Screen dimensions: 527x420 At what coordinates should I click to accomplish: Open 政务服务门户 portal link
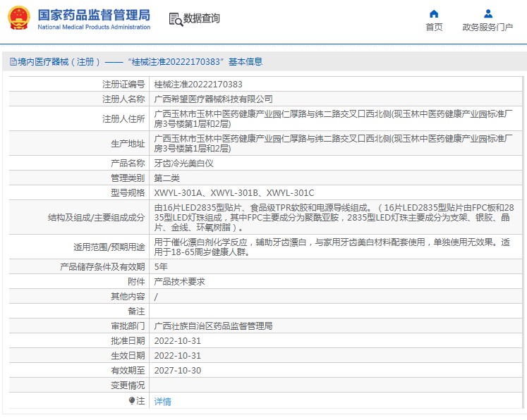tap(487, 27)
